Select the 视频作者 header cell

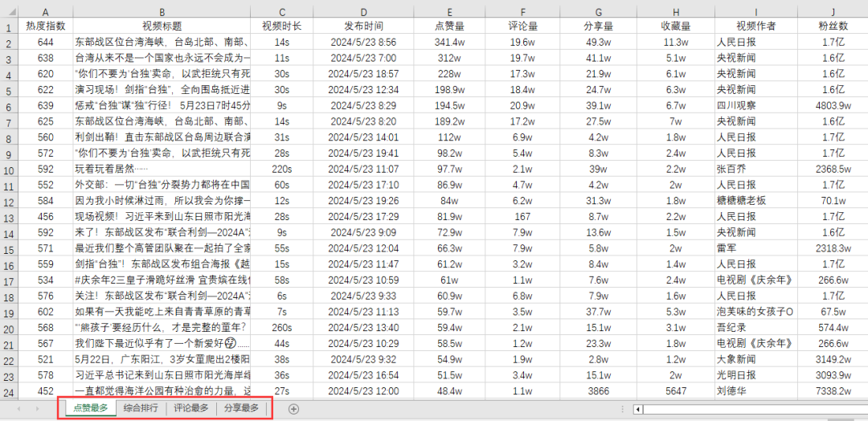pos(756,27)
